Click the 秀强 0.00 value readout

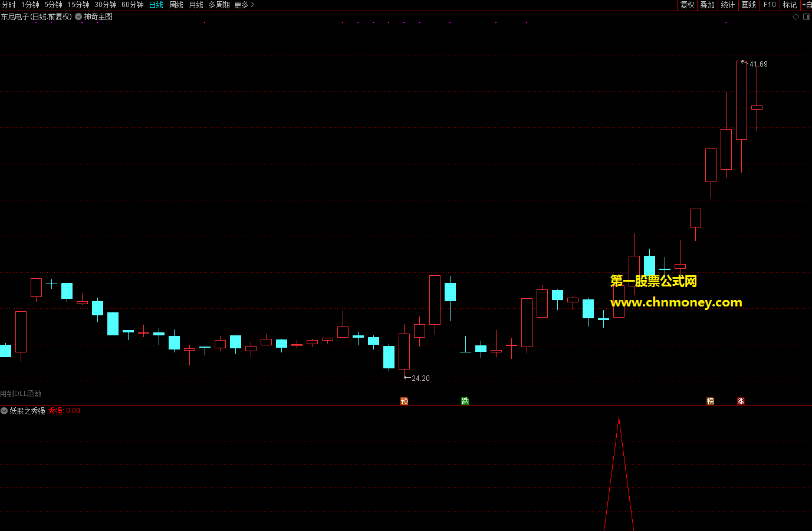tap(64, 411)
